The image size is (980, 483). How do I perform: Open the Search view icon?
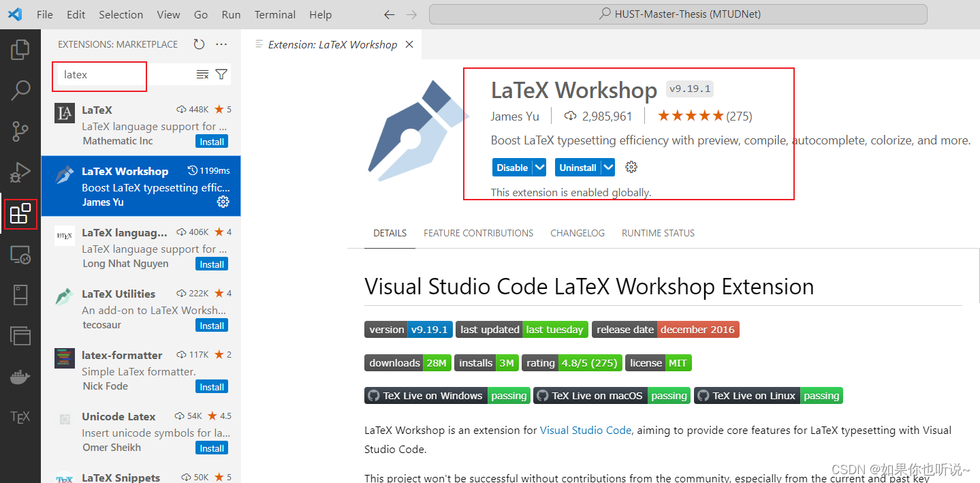point(20,90)
